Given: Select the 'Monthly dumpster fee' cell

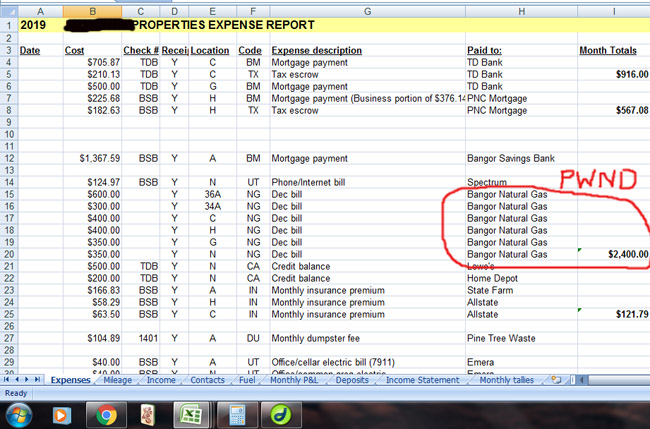Looking at the screenshot, I should pyautogui.click(x=367, y=338).
